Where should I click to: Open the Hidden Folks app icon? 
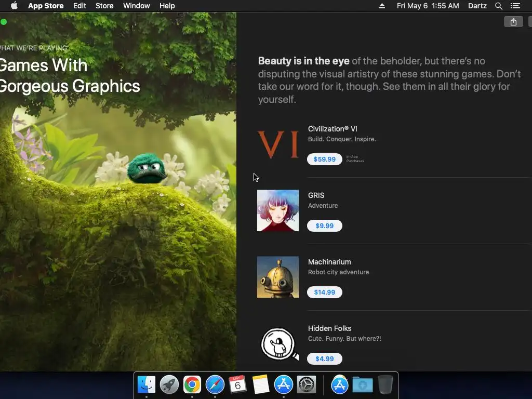279,344
